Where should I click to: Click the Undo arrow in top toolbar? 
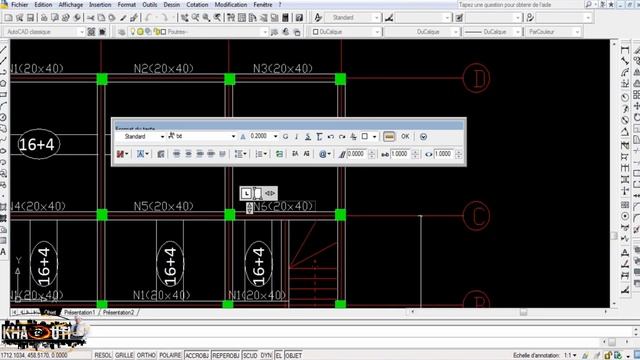point(149,18)
